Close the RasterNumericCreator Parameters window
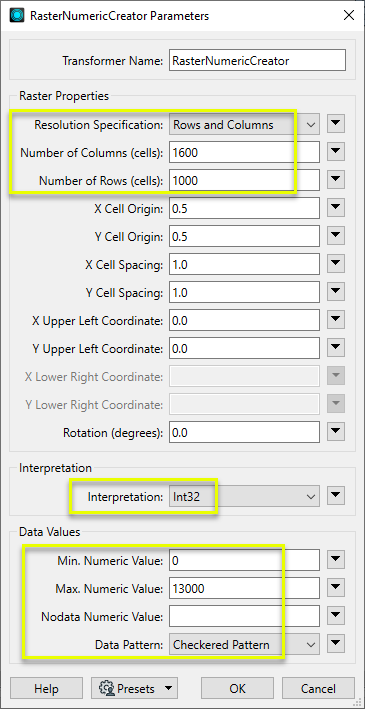Viewport: 365px width, 709px height. pos(349,15)
